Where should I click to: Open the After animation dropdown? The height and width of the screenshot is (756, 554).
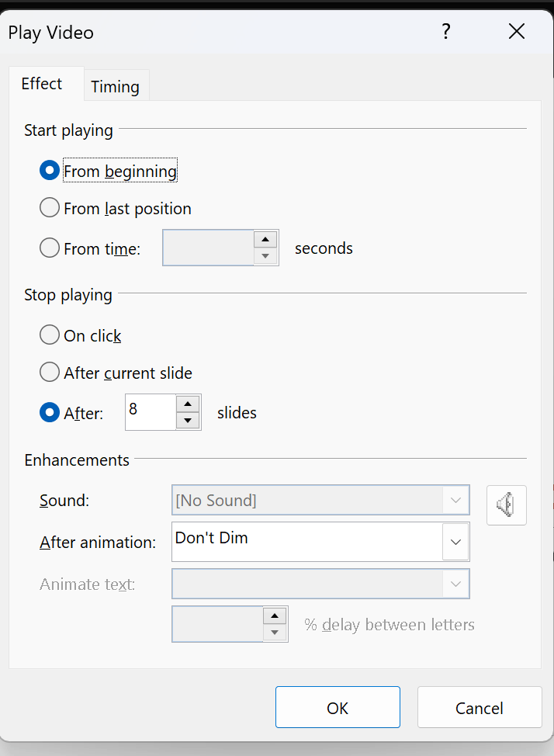coord(455,542)
